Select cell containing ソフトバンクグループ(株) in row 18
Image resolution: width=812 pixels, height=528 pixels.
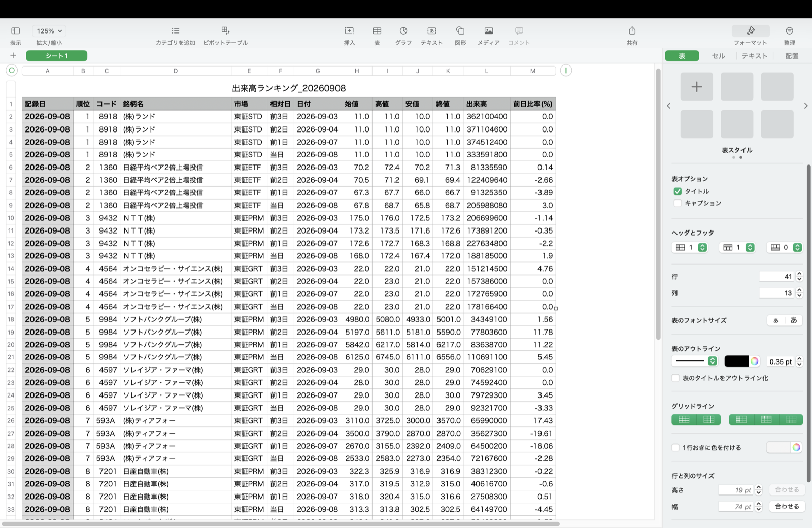pos(176,319)
